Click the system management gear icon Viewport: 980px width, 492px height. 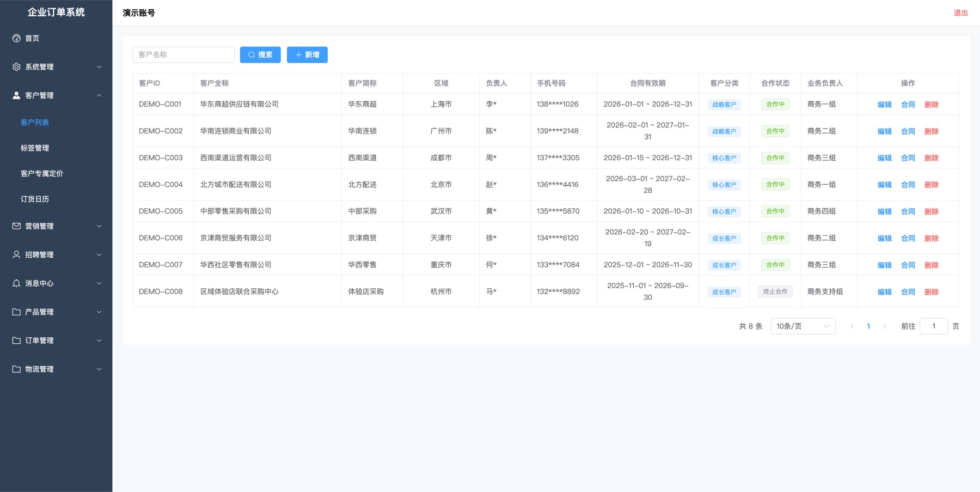[x=16, y=67]
